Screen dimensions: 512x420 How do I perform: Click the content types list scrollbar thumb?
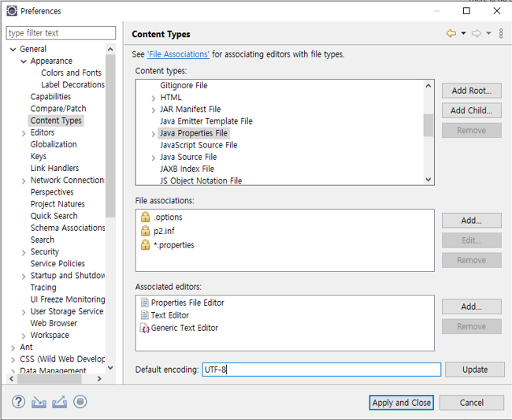pyautogui.click(x=428, y=125)
